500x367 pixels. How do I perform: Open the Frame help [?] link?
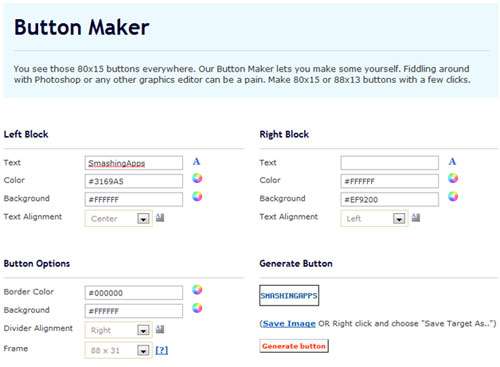pos(162,350)
